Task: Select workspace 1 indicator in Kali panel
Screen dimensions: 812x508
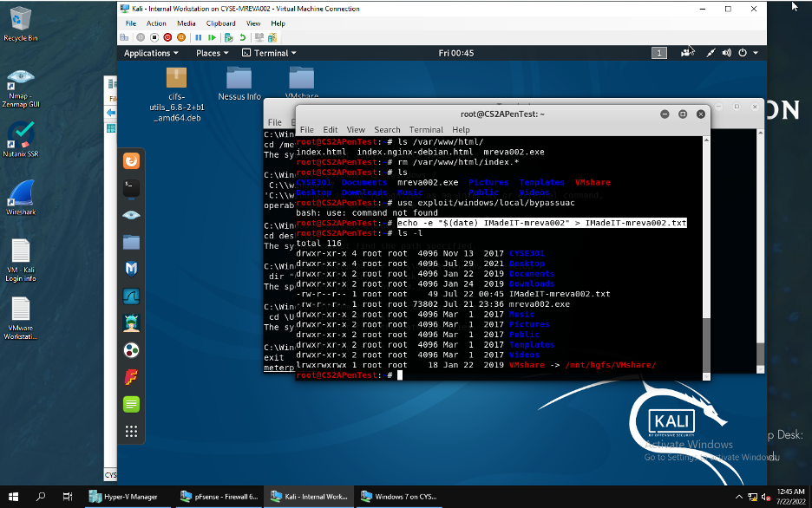Action: (658, 53)
